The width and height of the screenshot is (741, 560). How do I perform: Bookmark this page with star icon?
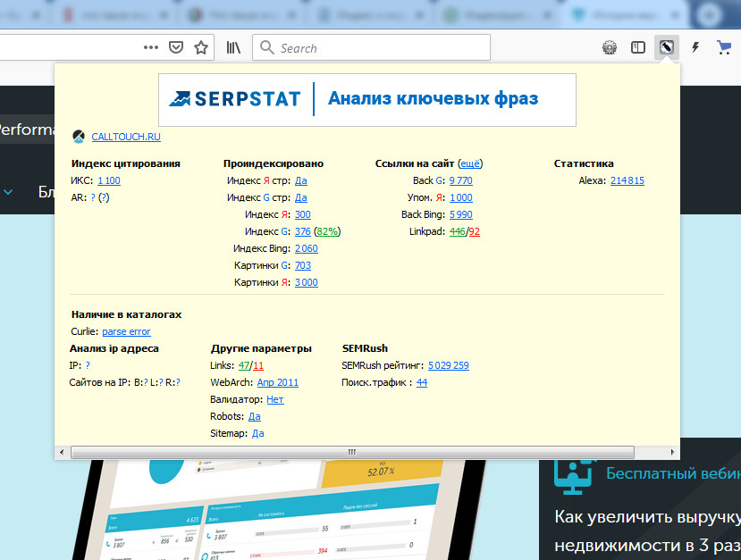(x=201, y=47)
